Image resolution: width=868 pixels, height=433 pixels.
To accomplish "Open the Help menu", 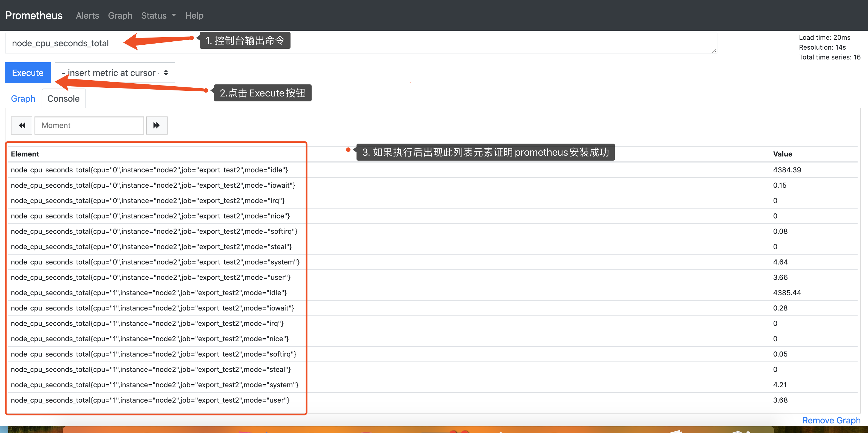I will pos(194,16).
